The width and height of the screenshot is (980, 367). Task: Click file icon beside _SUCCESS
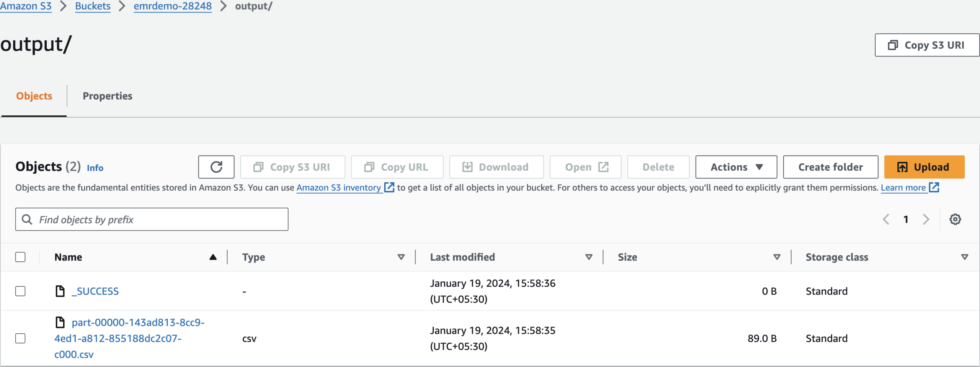point(60,291)
